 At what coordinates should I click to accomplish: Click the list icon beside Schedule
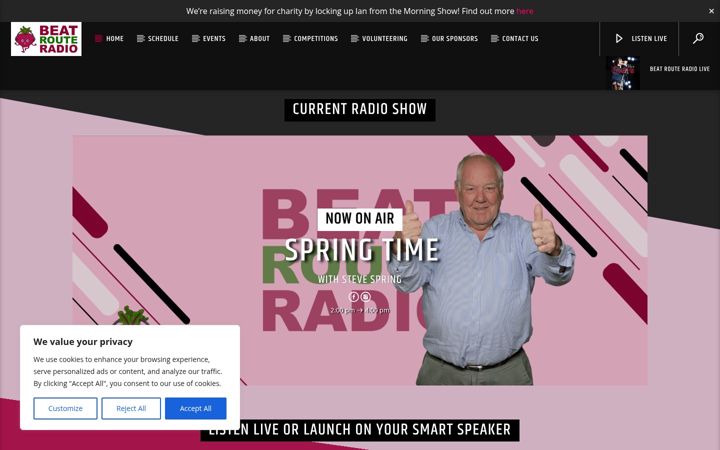coord(141,39)
